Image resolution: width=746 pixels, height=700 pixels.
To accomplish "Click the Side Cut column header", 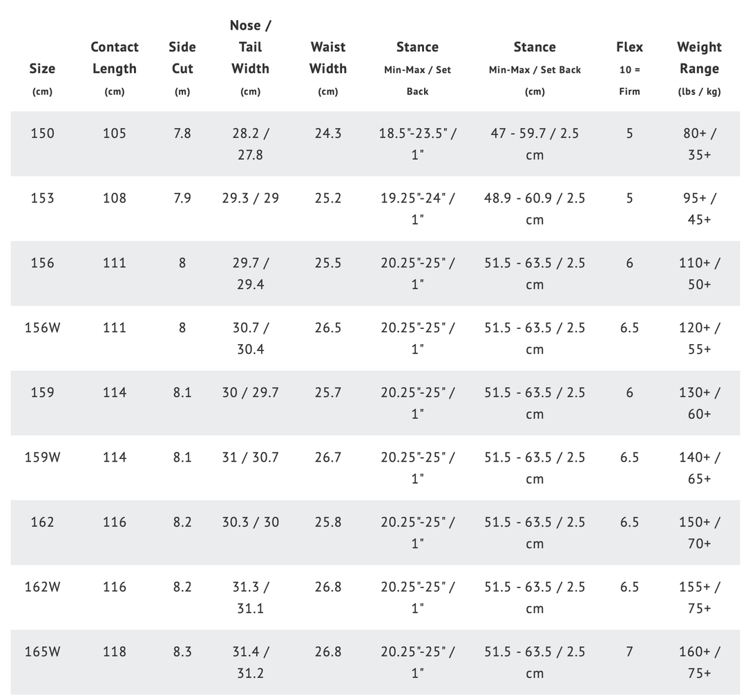I will click(182, 58).
